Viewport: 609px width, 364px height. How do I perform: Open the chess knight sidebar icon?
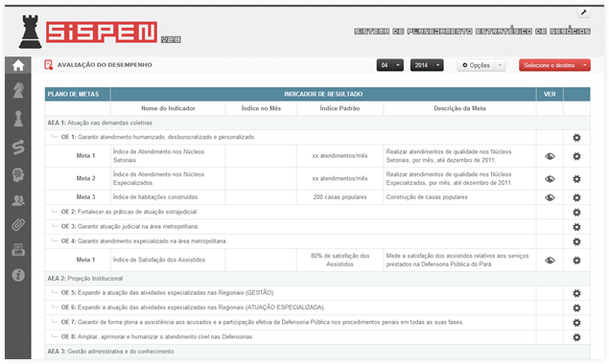[x=18, y=90]
